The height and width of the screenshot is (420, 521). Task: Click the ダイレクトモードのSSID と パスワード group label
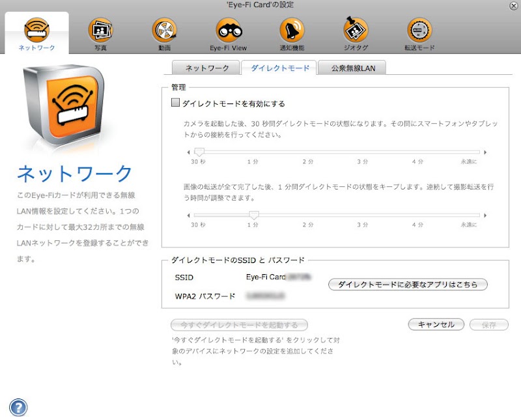[x=238, y=260]
